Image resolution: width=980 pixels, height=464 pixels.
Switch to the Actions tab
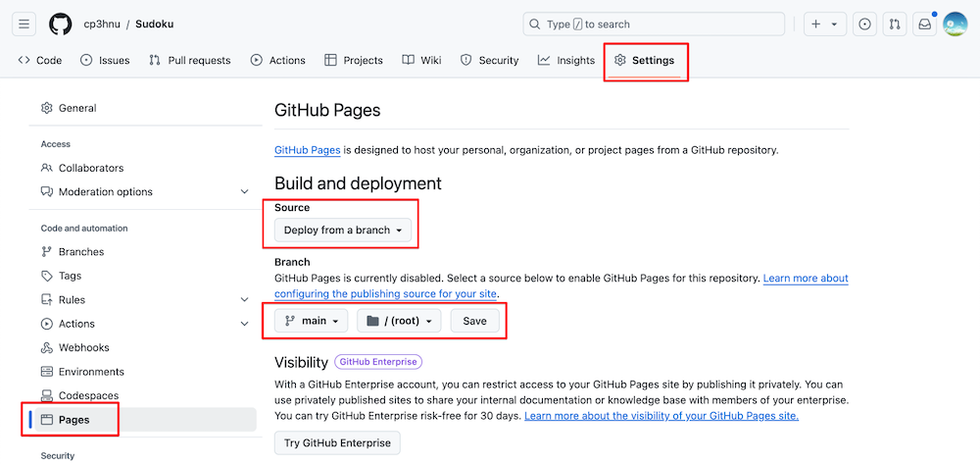(278, 60)
